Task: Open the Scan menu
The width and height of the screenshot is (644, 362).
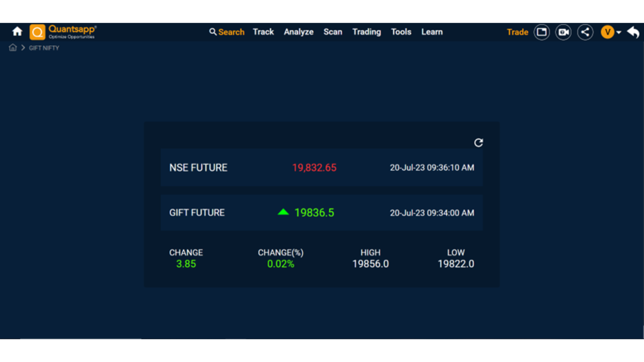Action: 333,32
